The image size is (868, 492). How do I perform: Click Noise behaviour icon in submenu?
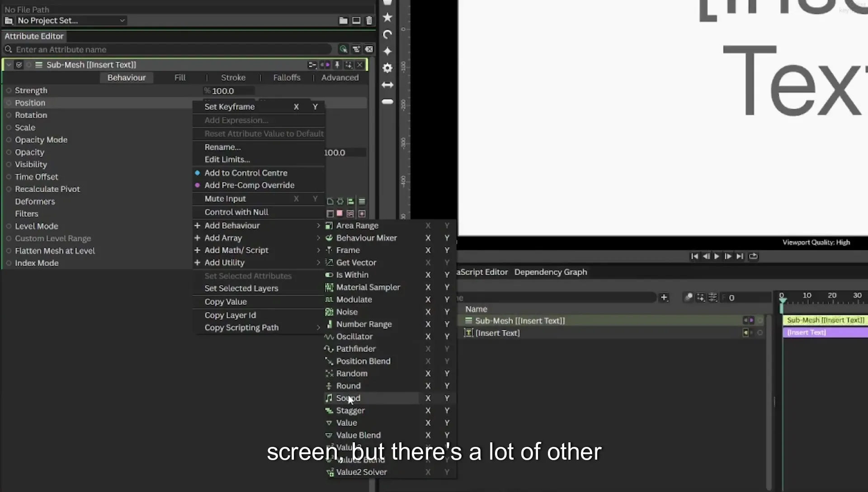coord(329,312)
